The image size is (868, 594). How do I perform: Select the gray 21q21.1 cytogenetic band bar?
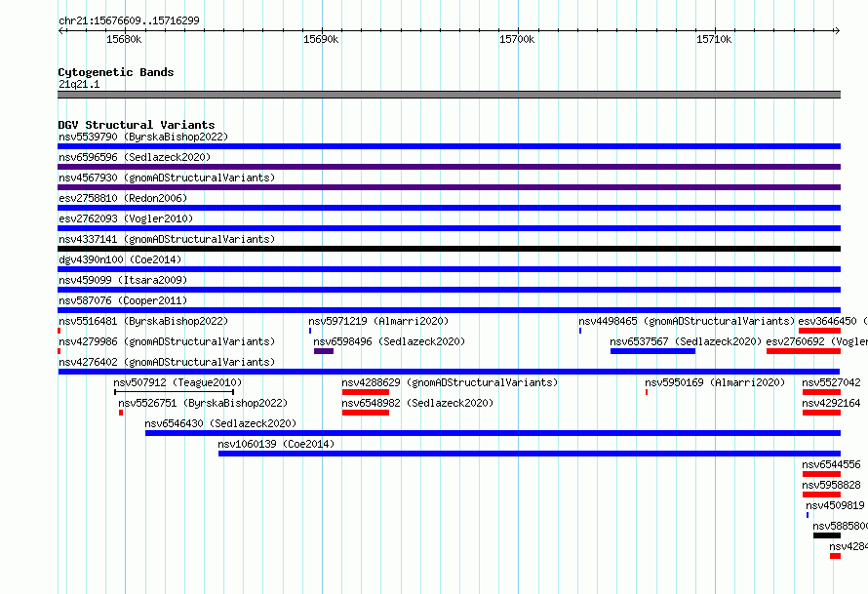[x=449, y=95]
